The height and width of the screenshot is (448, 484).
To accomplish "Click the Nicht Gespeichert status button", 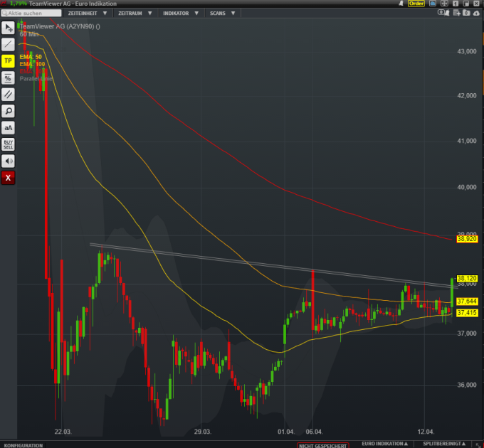I will coord(323,445).
